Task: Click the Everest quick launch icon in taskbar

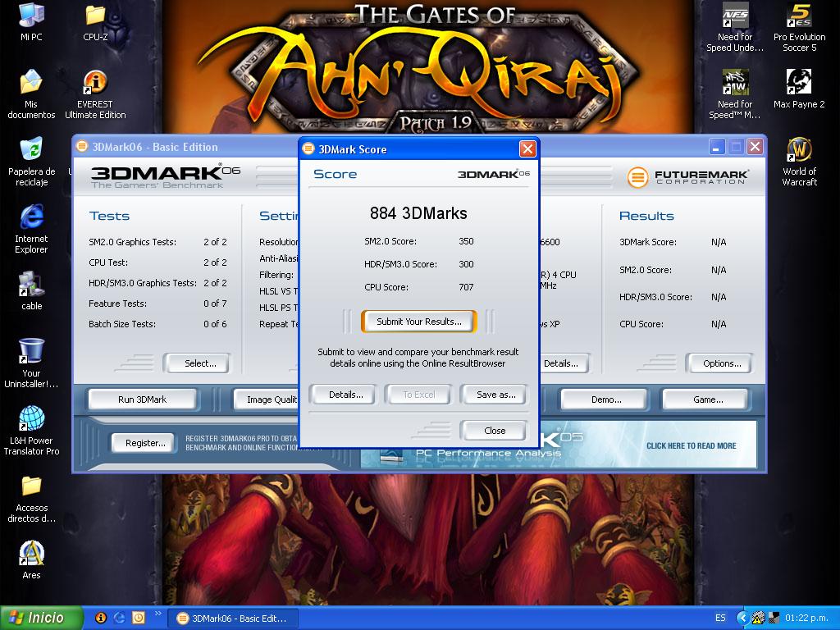Action: [x=101, y=618]
